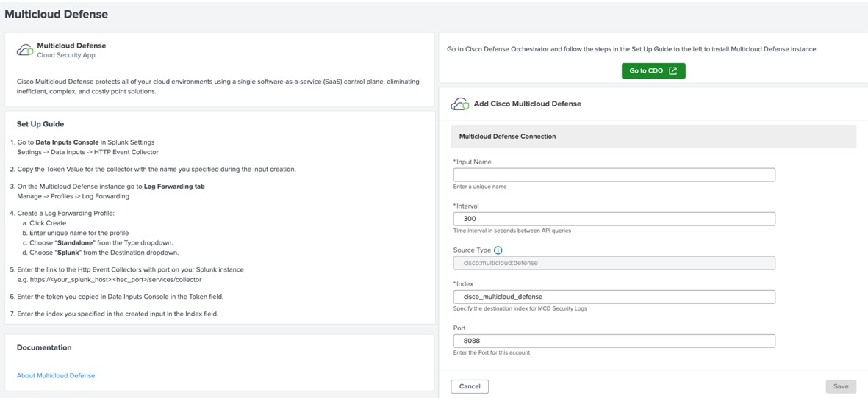Click the cloud icon beside Add Cisco Multicloud Defense

[460, 104]
